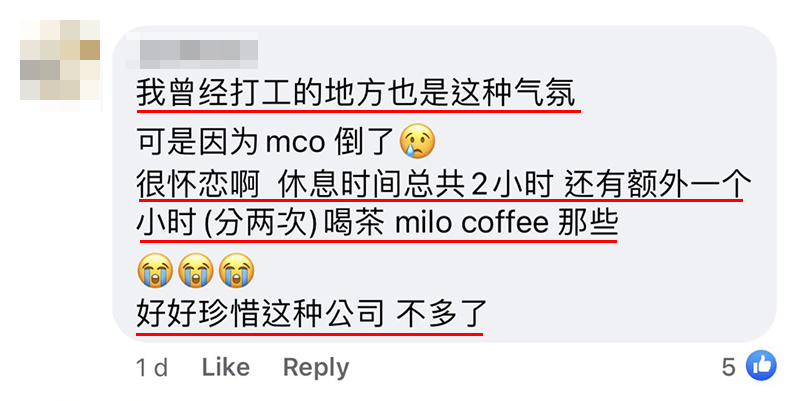Screen dimensions: 800x401
Task: Click the first line 我曾经打工的地方也是这种气氛
Action: (356, 94)
